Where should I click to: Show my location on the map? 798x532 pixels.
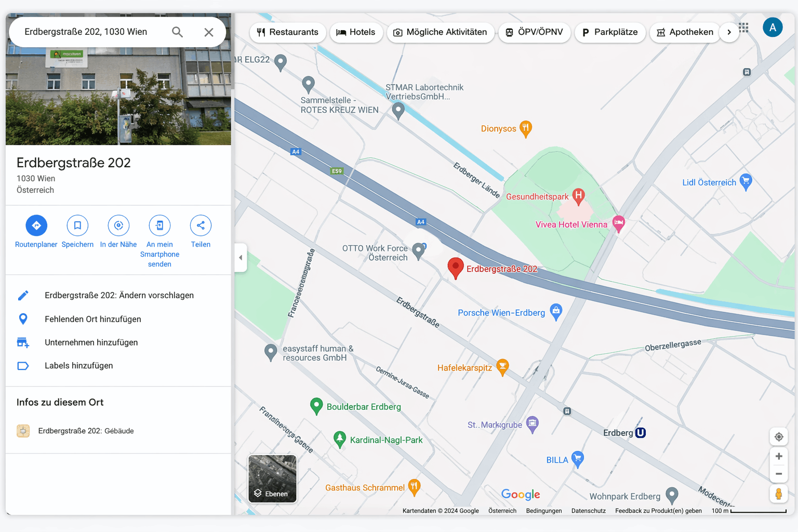click(x=779, y=437)
